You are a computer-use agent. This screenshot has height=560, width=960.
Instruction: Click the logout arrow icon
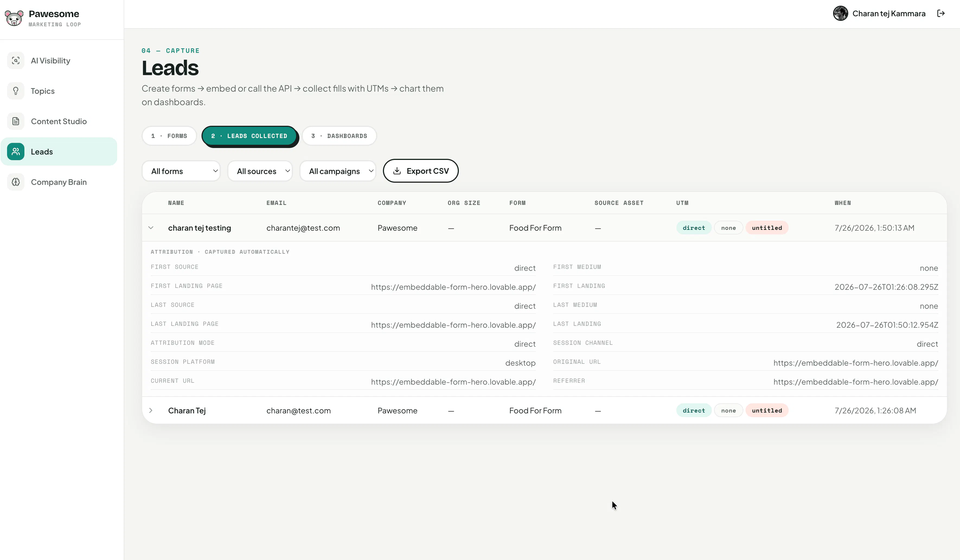click(940, 14)
